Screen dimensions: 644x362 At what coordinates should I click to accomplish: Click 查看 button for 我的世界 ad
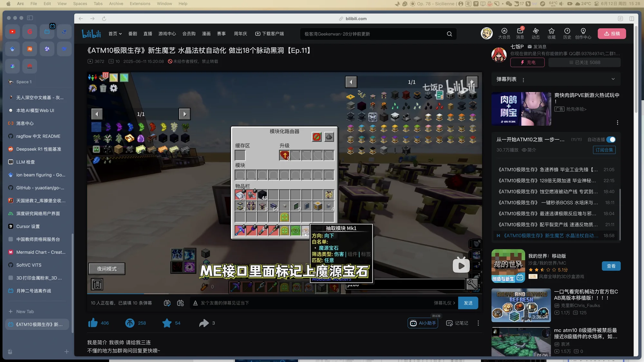611,266
